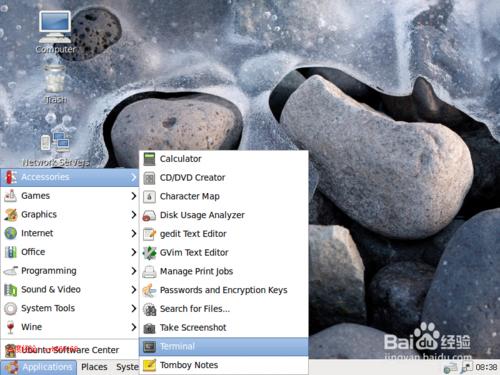
Task: Click the Applications panel button
Action: point(39,367)
